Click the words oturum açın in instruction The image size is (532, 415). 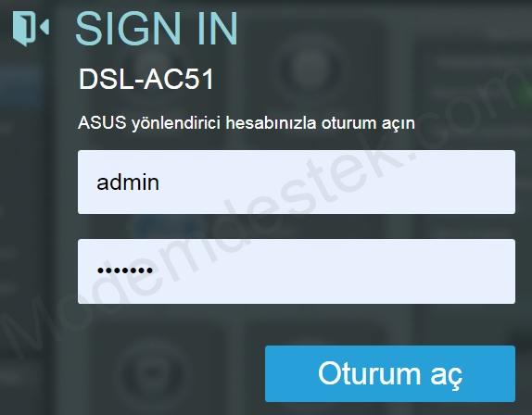click(x=368, y=124)
